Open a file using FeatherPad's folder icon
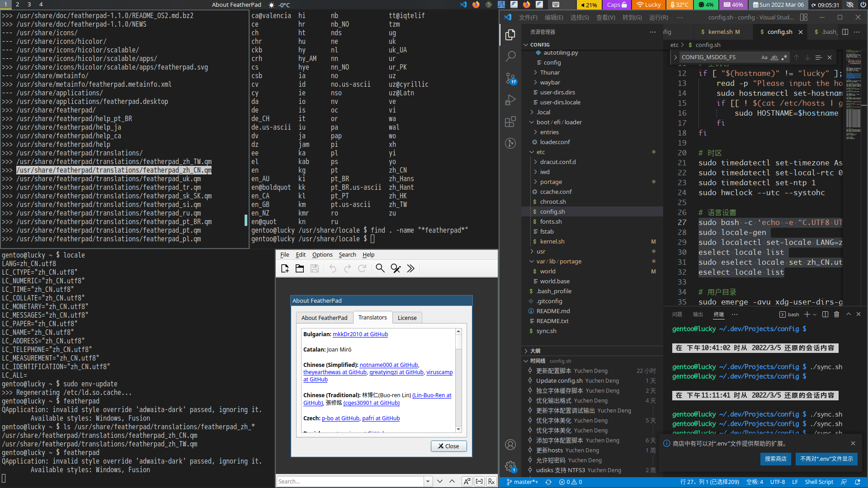The height and width of the screenshot is (488, 868). coord(300,268)
